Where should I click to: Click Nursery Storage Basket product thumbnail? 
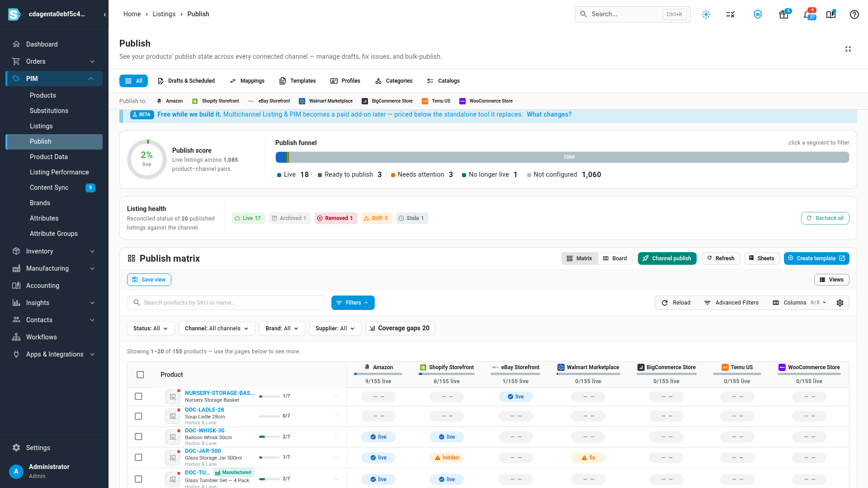(x=173, y=397)
